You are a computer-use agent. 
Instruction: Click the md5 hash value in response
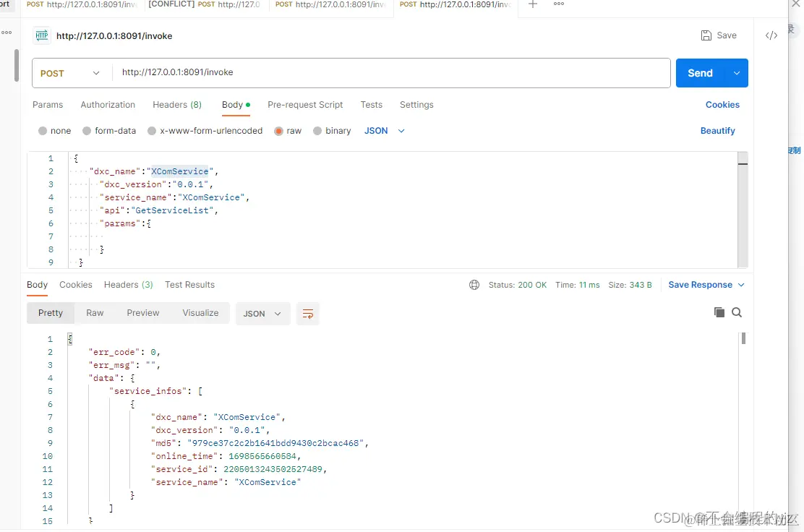pos(275,443)
